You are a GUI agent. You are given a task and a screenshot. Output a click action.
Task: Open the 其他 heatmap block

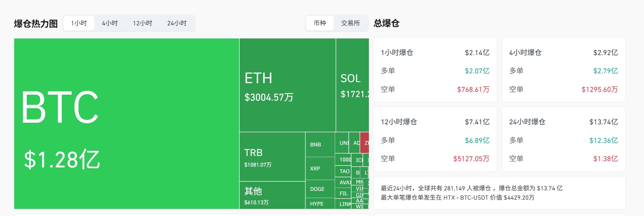[272, 195]
